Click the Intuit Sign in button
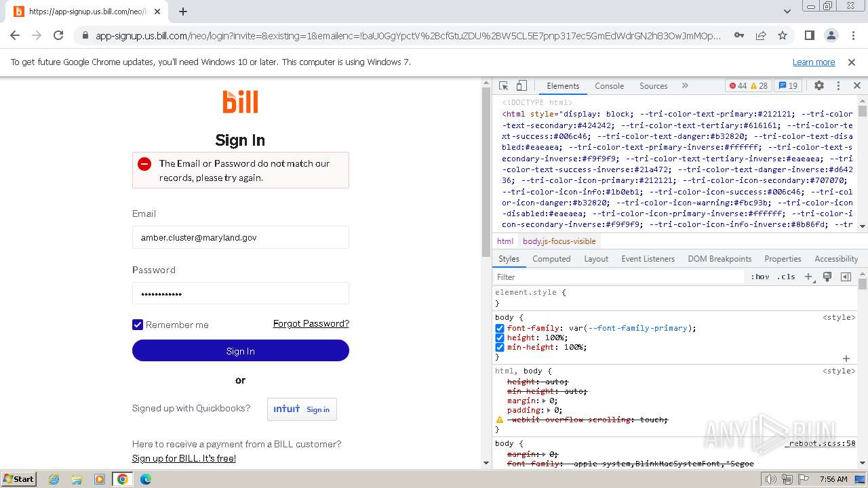 [302, 409]
